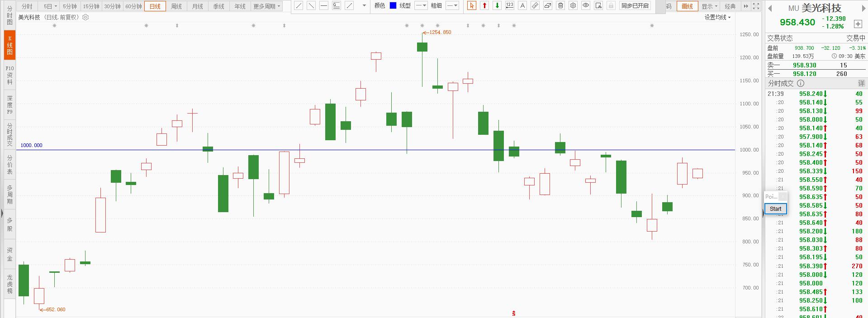Switch to 经典 classic layout
This screenshot has height=318, width=868.
tap(730, 6)
